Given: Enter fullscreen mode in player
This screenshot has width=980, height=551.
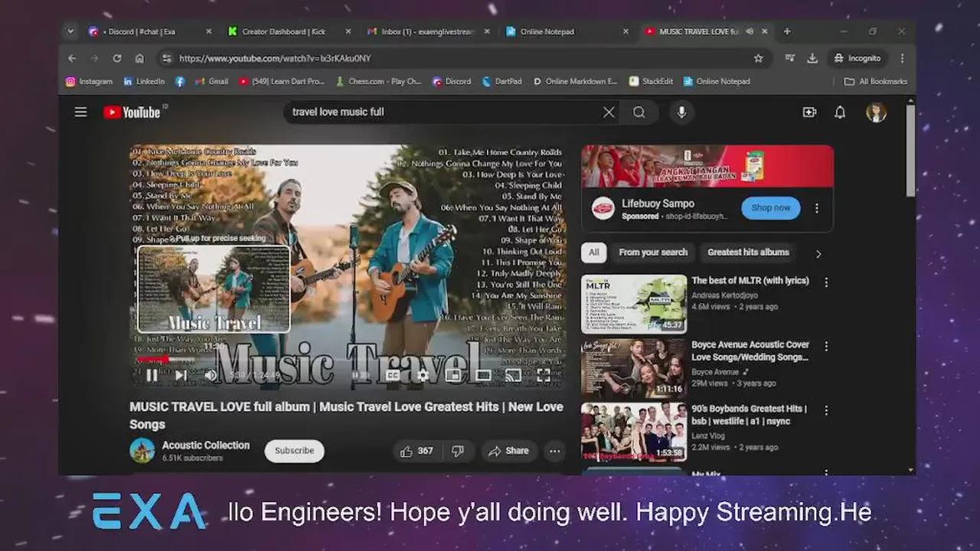Looking at the screenshot, I should [544, 375].
